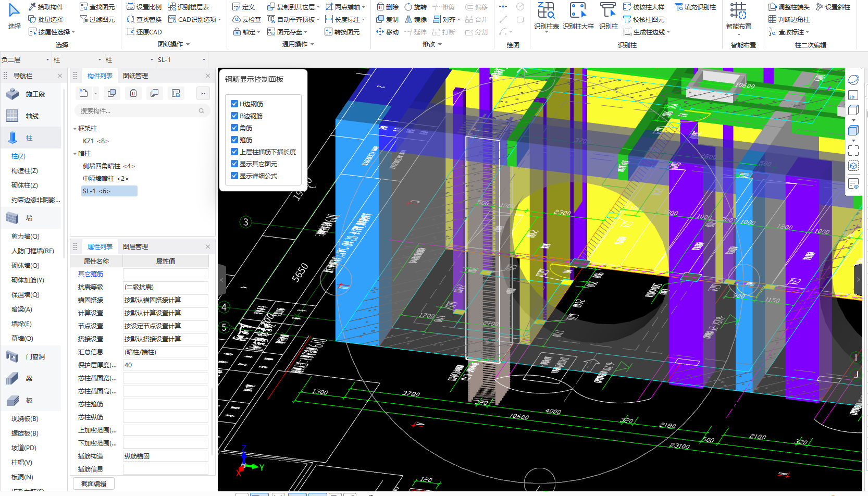Viewport: 868px width, 496px height.
Task: Click 旋转 rotate tool
Action: tap(415, 7)
